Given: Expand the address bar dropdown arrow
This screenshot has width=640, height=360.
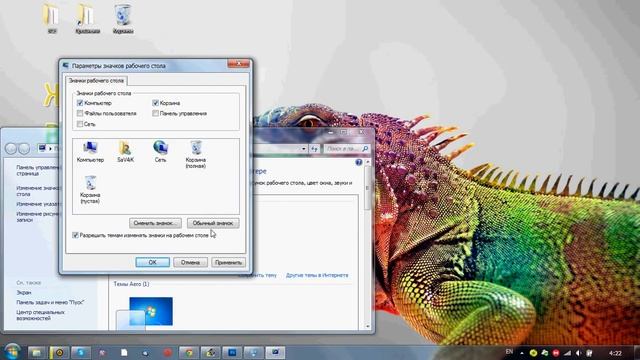Looking at the screenshot, I should tap(304, 149).
